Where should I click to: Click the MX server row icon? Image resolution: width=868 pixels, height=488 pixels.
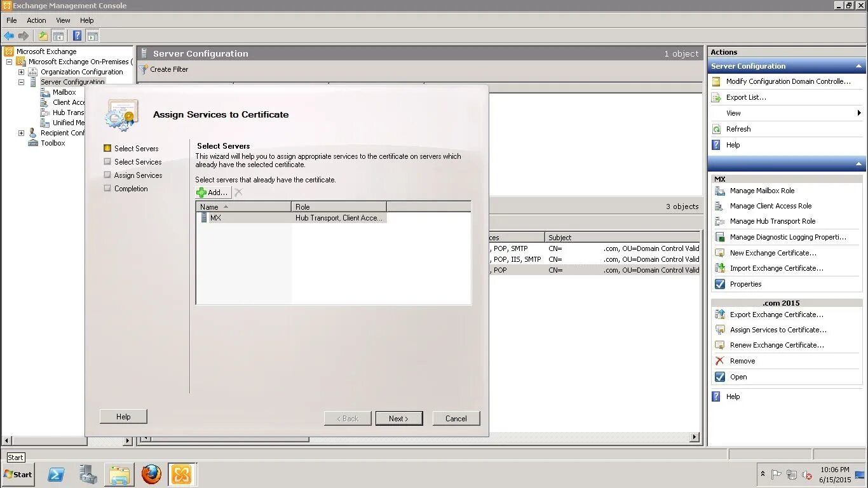click(204, 217)
